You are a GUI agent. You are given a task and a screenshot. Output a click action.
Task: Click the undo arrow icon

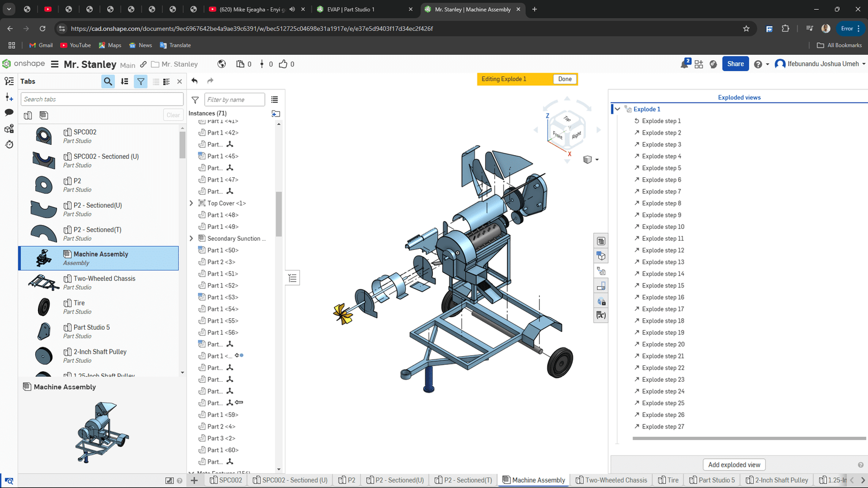195,81
